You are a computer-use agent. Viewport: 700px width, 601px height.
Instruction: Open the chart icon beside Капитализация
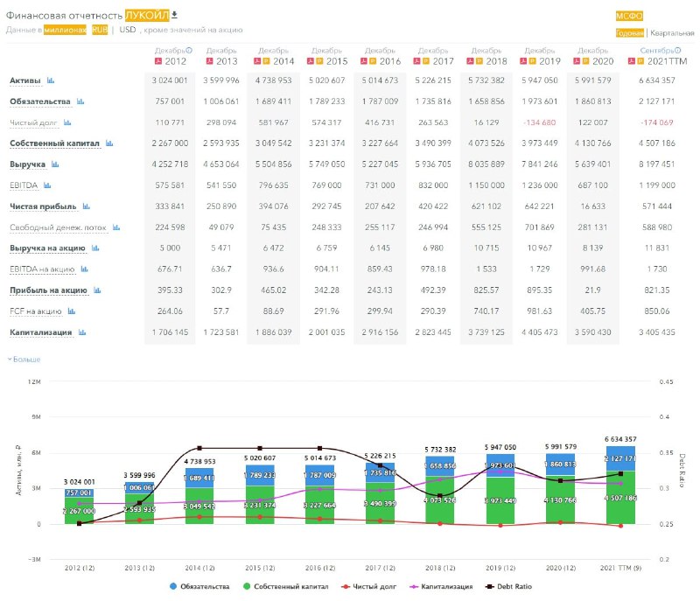(82, 332)
